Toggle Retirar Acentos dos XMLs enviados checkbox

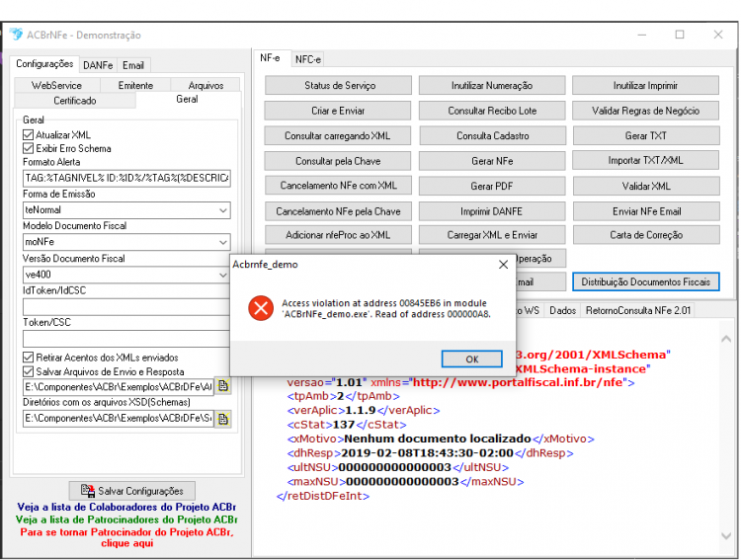tap(29, 358)
